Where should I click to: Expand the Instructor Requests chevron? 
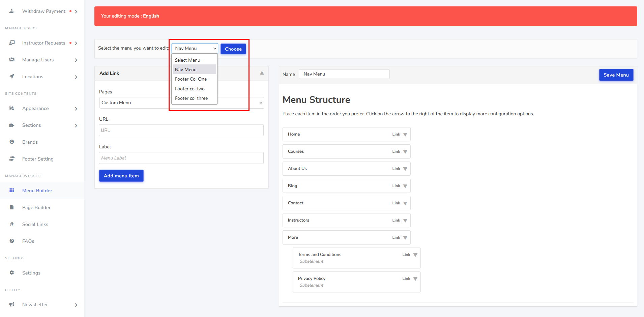(x=76, y=43)
